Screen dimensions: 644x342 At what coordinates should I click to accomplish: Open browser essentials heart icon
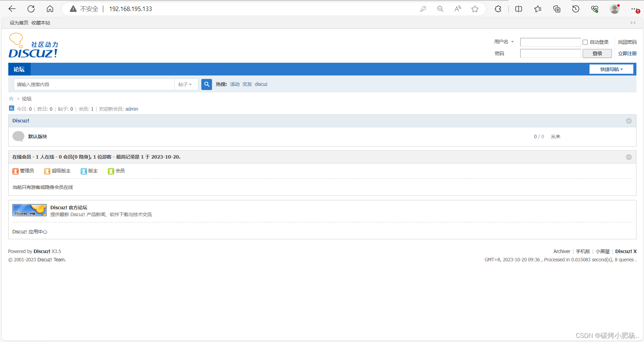[x=595, y=9]
